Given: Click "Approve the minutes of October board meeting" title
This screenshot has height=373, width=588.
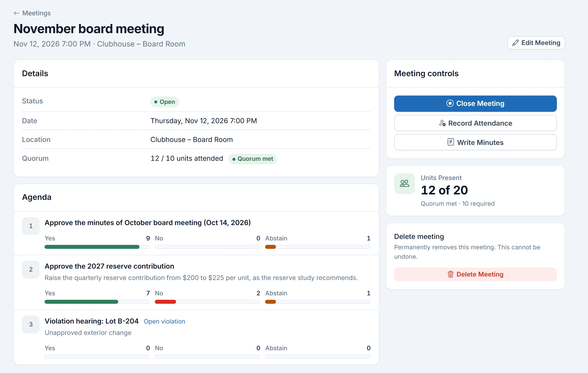Looking at the screenshot, I should [148, 223].
